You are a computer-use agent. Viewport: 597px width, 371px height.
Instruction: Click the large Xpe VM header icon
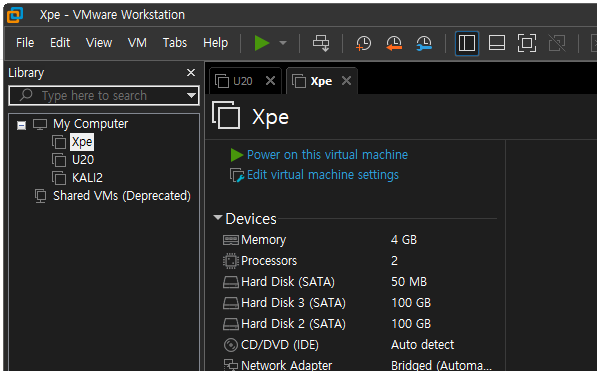(x=226, y=115)
